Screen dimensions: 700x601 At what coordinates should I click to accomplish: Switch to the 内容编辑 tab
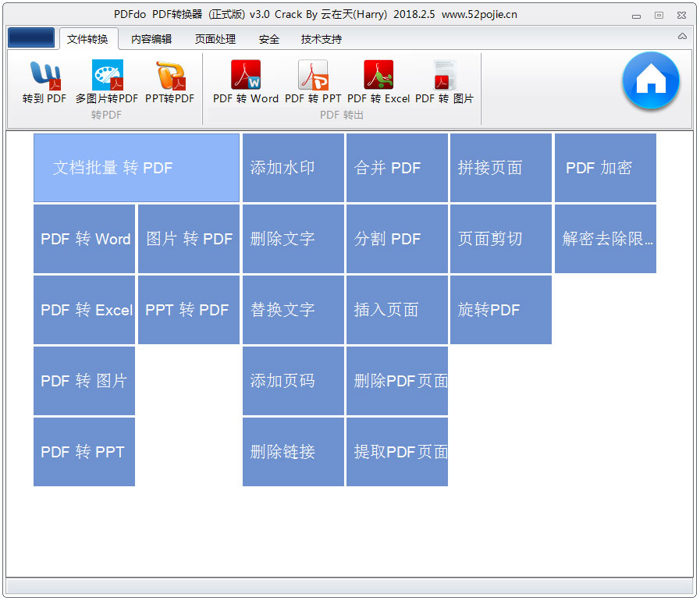[x=150, y=38]
